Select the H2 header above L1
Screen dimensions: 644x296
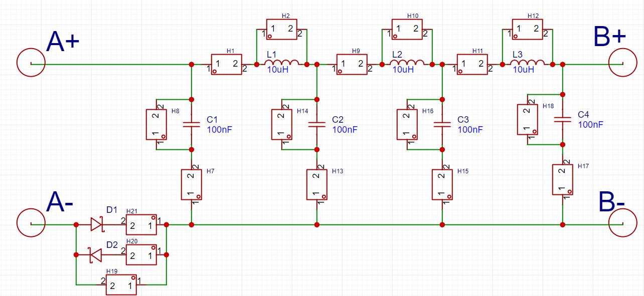tap(281, 29)
